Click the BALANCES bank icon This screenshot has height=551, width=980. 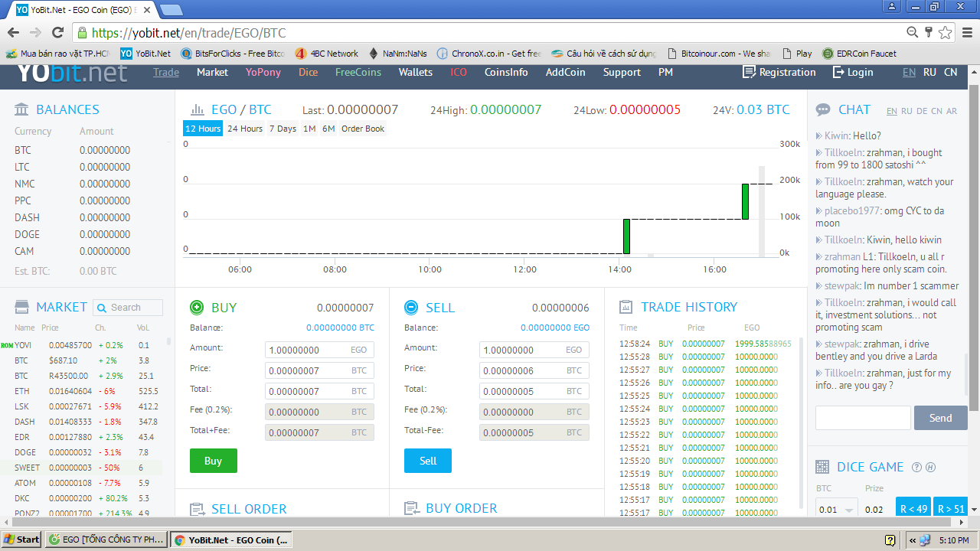(22, 109)
